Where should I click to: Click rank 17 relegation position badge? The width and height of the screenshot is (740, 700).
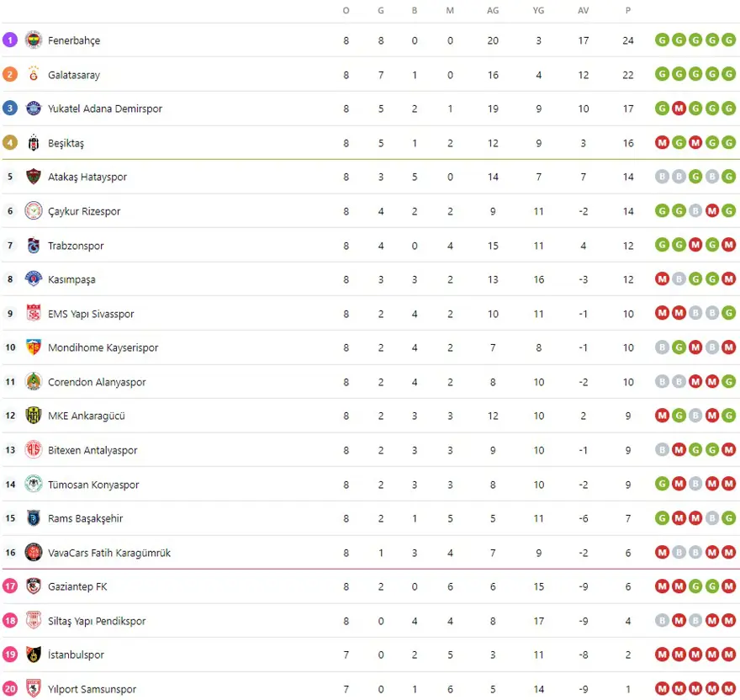10,586
